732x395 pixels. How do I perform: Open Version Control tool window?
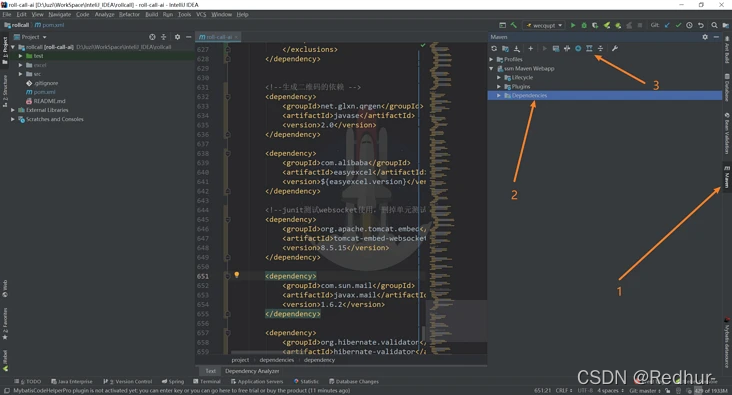coord(127,381)
